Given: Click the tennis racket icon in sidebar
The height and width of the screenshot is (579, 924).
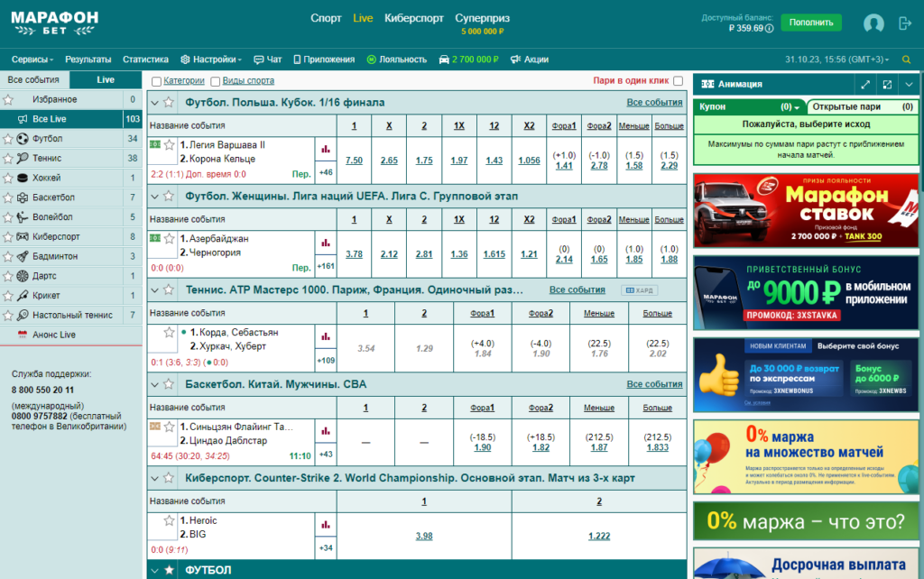Looking at the screenshot, I should [23, 158].
